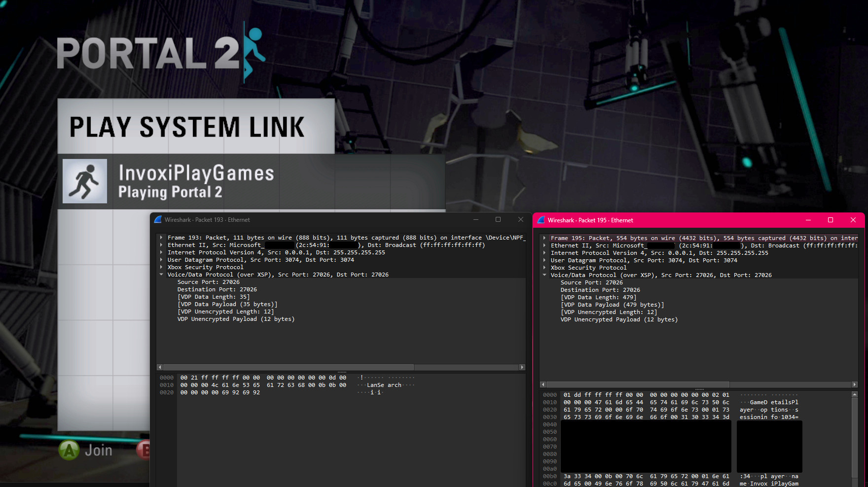Click up arrow of Packet 195 hex scrollbar
Viewport: 868px width, 487px height.
click(855, 395)
